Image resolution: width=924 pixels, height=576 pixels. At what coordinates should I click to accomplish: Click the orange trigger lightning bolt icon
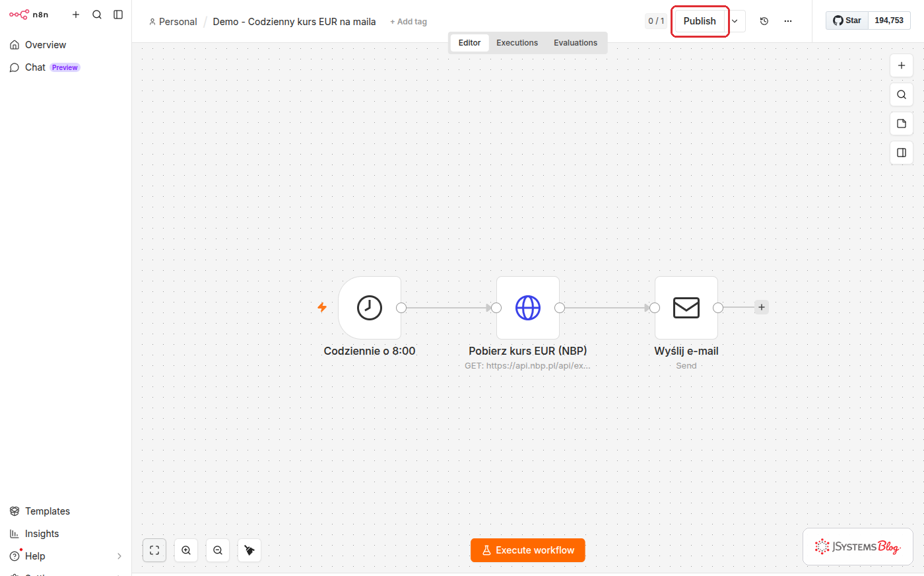(322, 307)
